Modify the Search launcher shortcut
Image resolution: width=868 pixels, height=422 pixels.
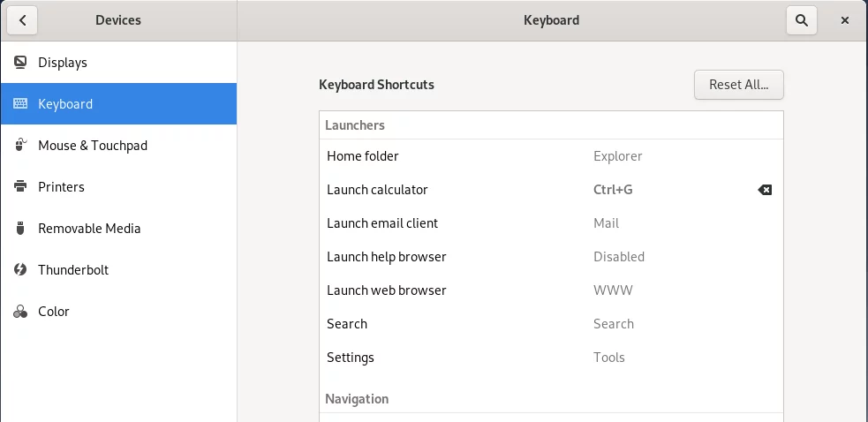tap(551, 324)
